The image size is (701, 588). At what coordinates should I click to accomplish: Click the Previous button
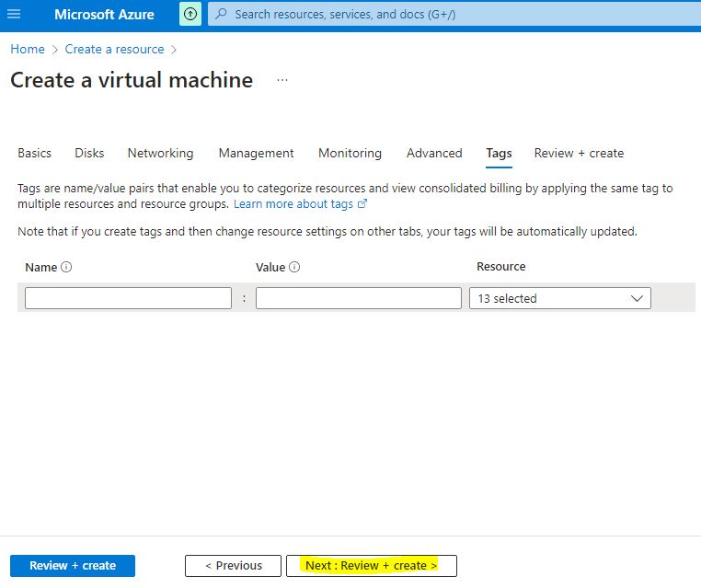pyautogui.click(x=233, y=566)
